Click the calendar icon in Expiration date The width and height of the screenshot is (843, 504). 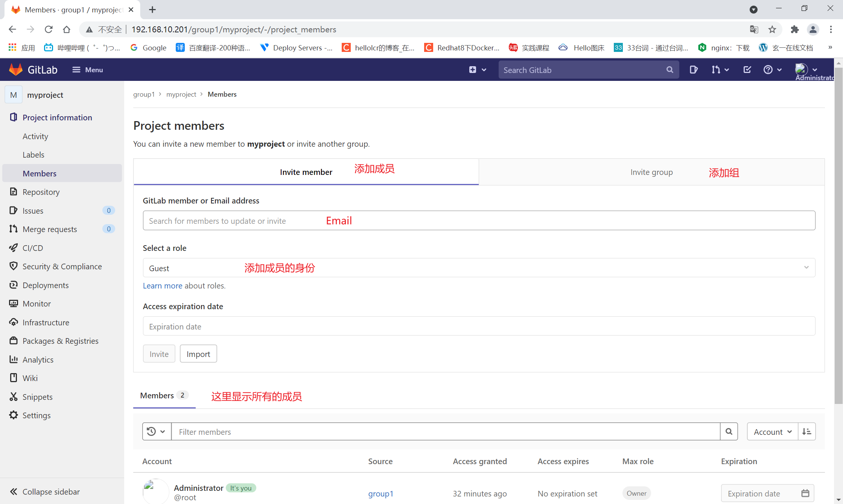pyautogui.click(x=805, y=493)
